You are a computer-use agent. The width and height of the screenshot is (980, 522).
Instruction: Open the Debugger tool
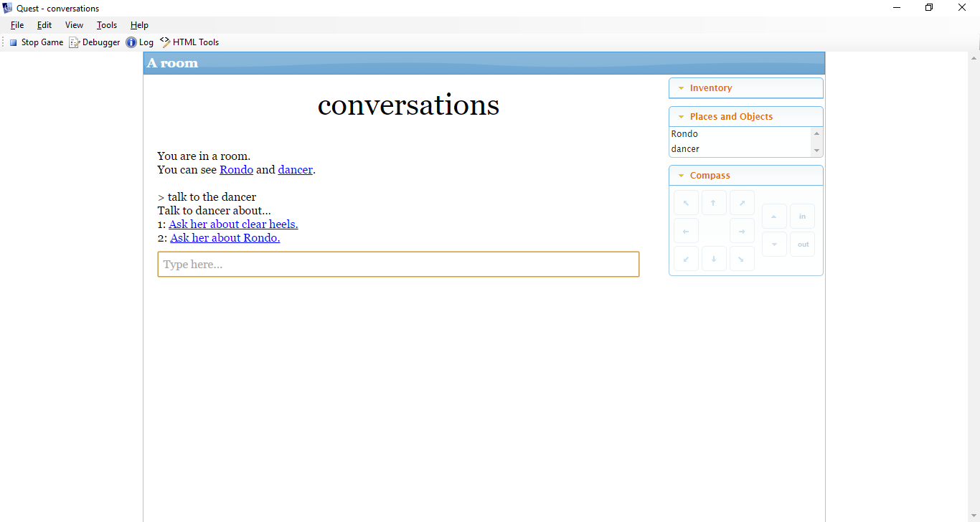tap(95, 42)
